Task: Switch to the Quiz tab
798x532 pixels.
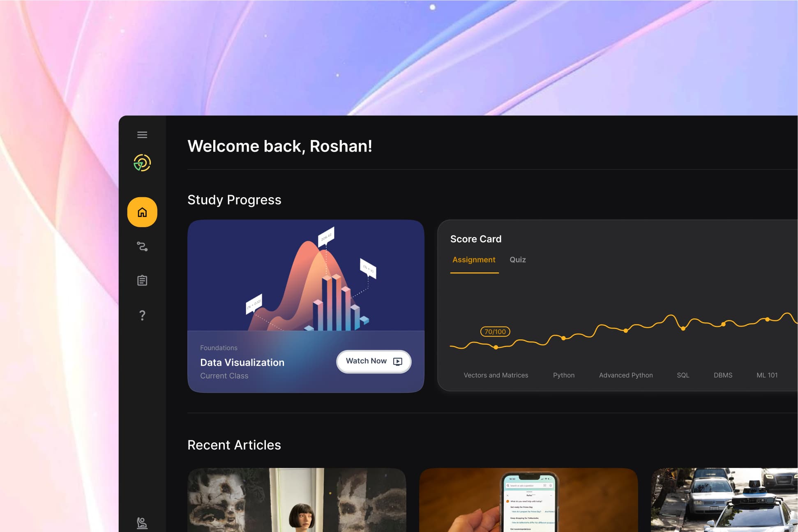Action: click(x=518, y=260)
